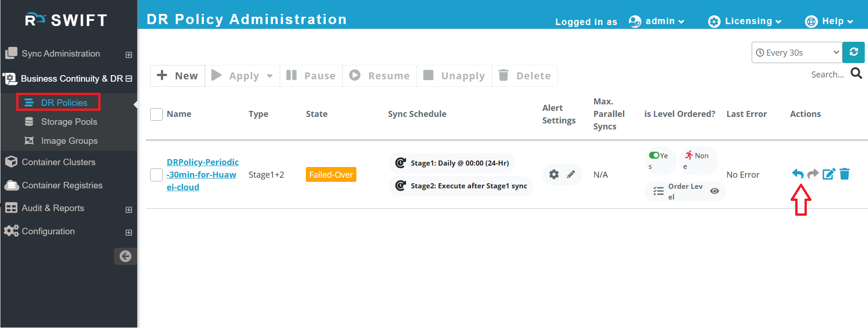Click the N/A max parallel syncs cell
Image resolution: width=868 pixels, height=328 pixels.
[x=601, y=174]
